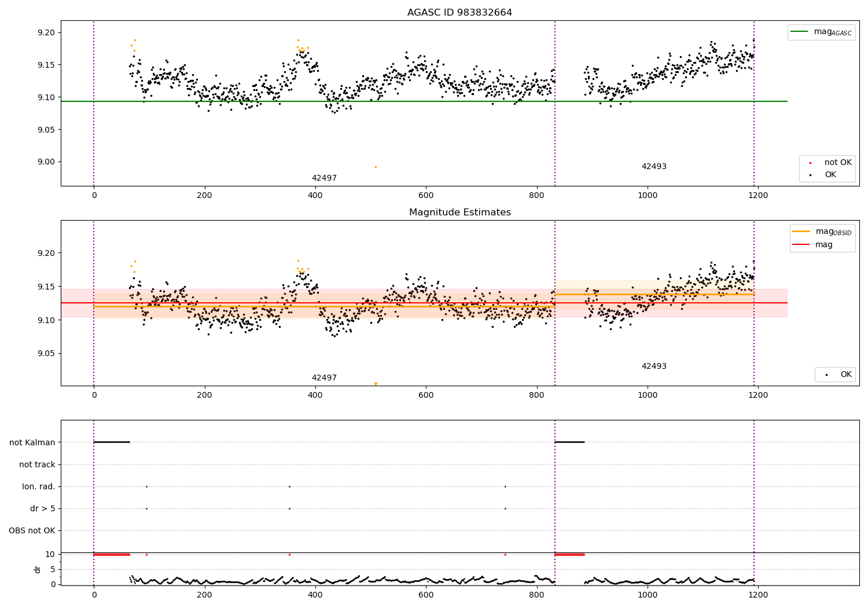Click the 'Ion. rad.' y-axis label

click(x=39, y=486)
